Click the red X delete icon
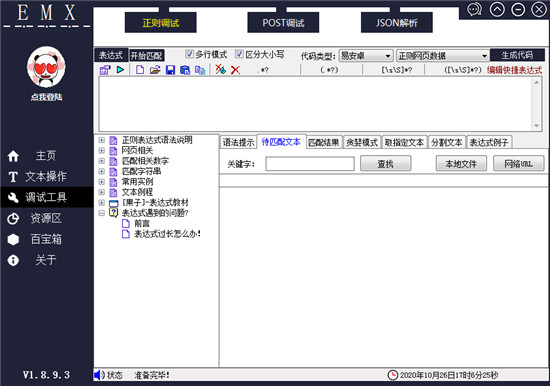The width and height of the screenshot is (550, 386). (x=235, y=70)
